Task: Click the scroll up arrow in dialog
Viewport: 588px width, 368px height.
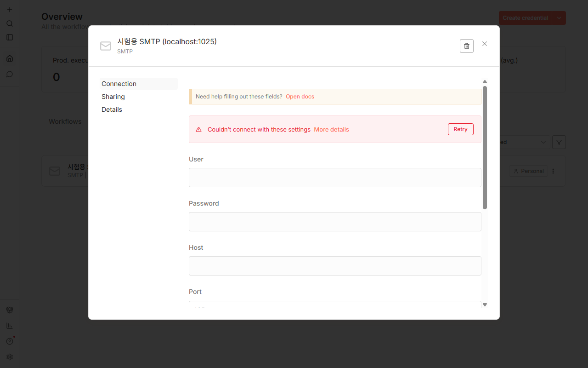Action: pos(485,81)
